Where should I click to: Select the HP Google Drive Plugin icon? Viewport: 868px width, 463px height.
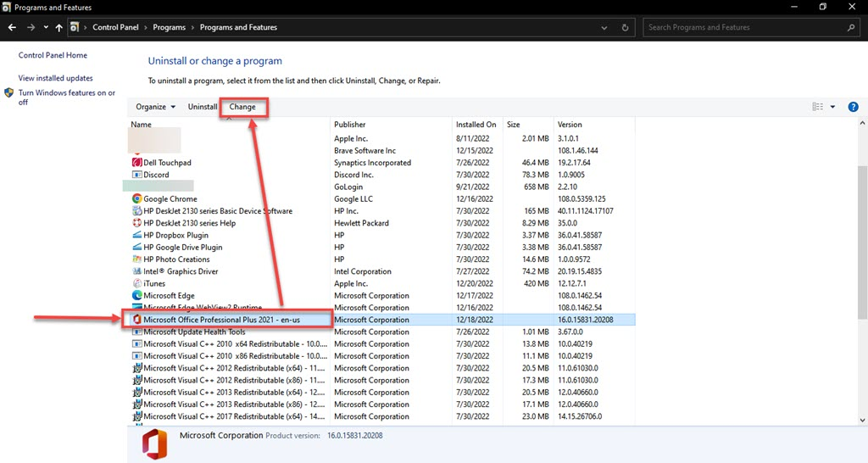coord(136,248)
